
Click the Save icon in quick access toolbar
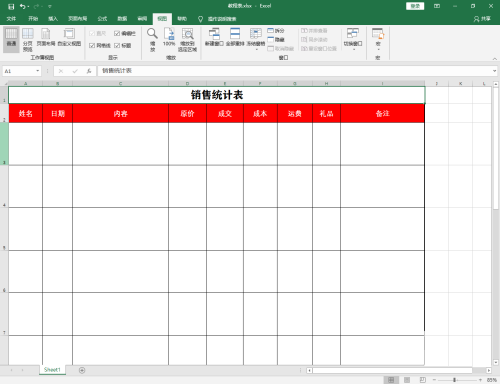(x=11, y=6)
